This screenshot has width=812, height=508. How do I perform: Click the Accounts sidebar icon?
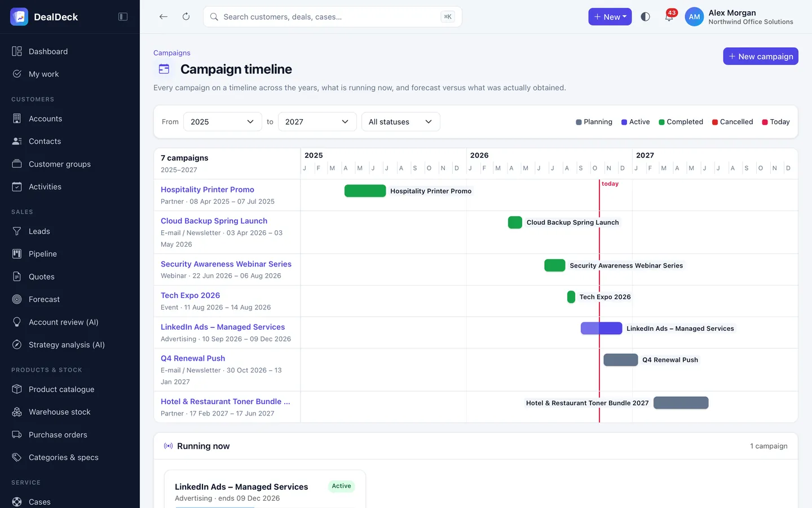[17, 119]
